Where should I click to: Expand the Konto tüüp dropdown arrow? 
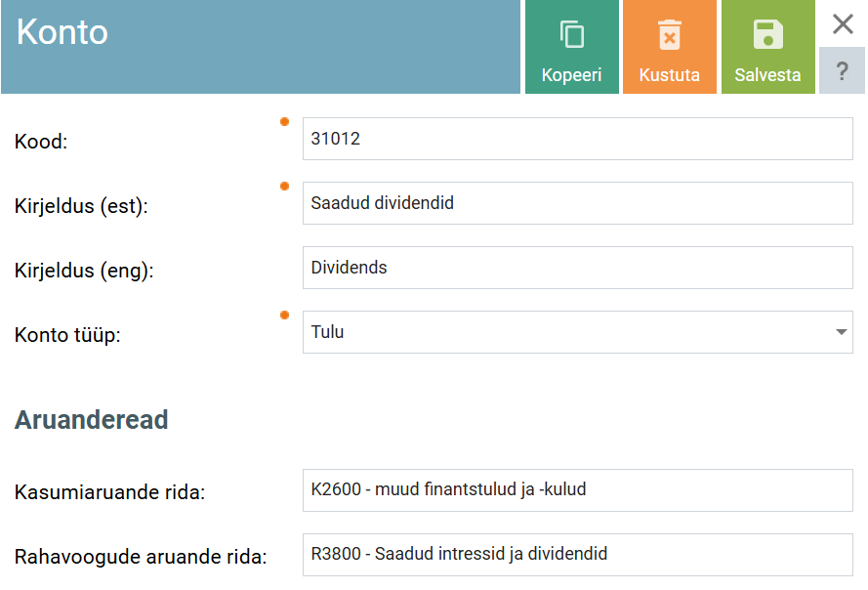click(x=841, y=332)
